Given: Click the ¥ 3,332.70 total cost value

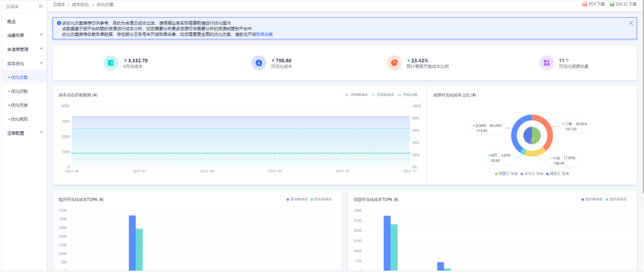Looking at the screenshot, I should (x=135, y=60).
